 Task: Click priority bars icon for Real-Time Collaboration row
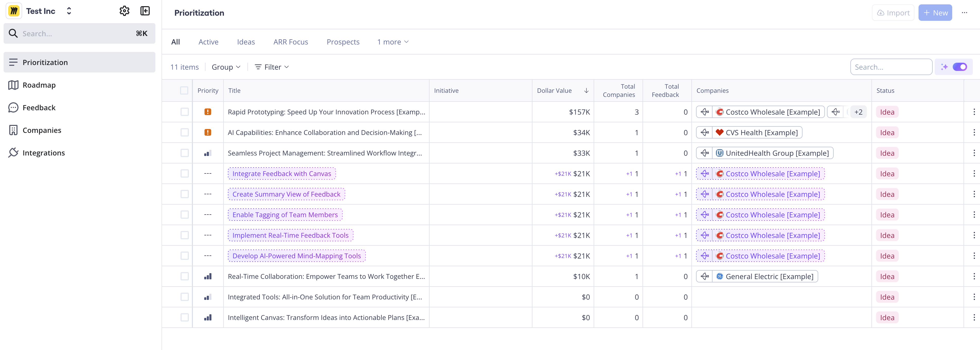(x=208, y=276)
